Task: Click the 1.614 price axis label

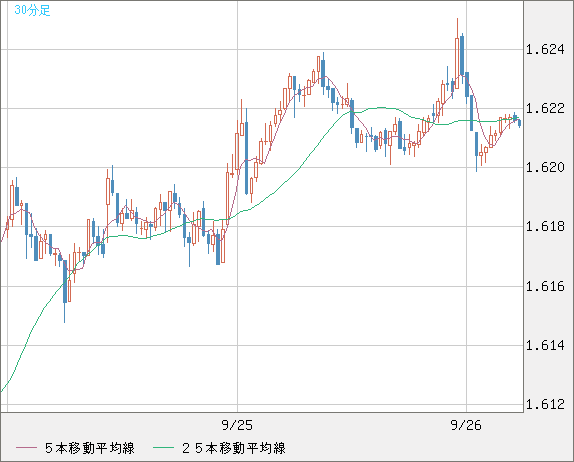Action: click(545, 345)
